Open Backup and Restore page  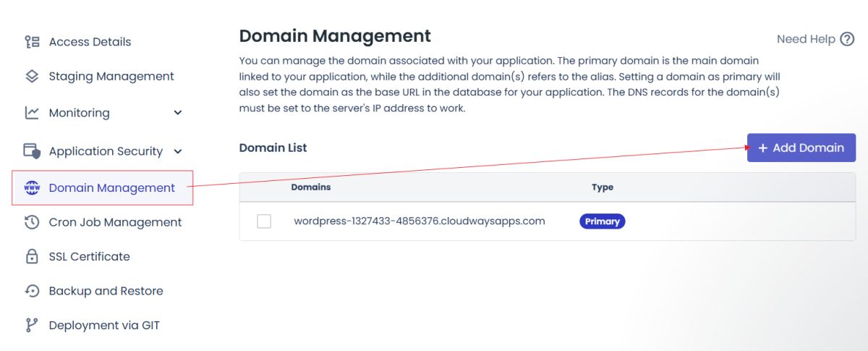click(x=106, y=291)
